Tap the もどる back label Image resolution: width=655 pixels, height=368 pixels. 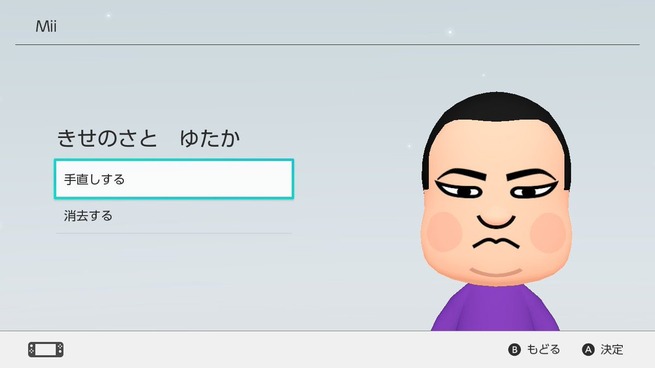pyautogui.click(x=543, y=350)
